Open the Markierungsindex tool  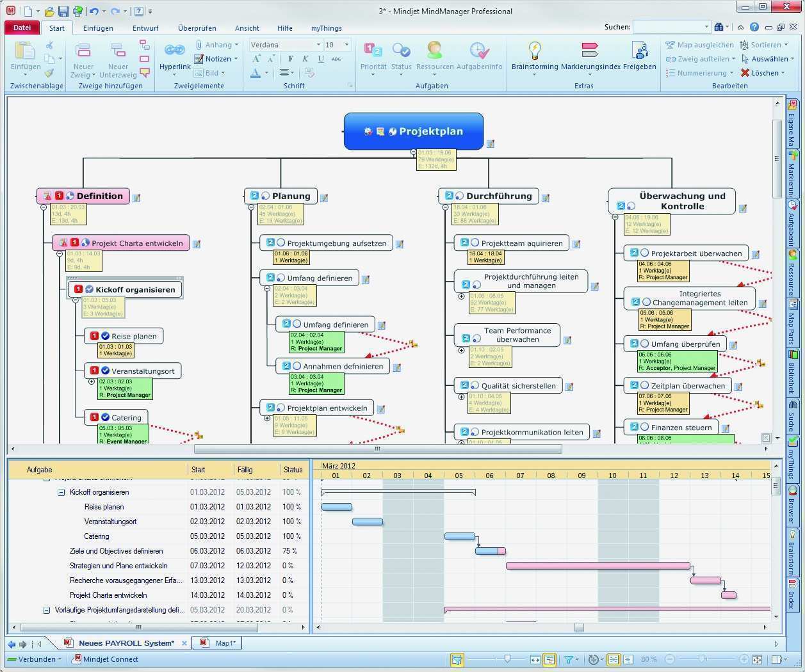click(x=590, y=56)
